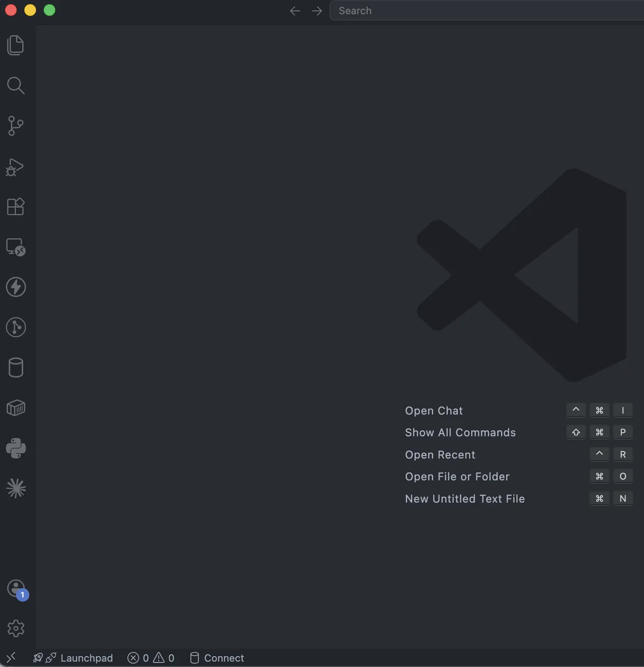The image size is (644, 667).
Task: Open the Search view icon
Action: [x=16, y=85]
